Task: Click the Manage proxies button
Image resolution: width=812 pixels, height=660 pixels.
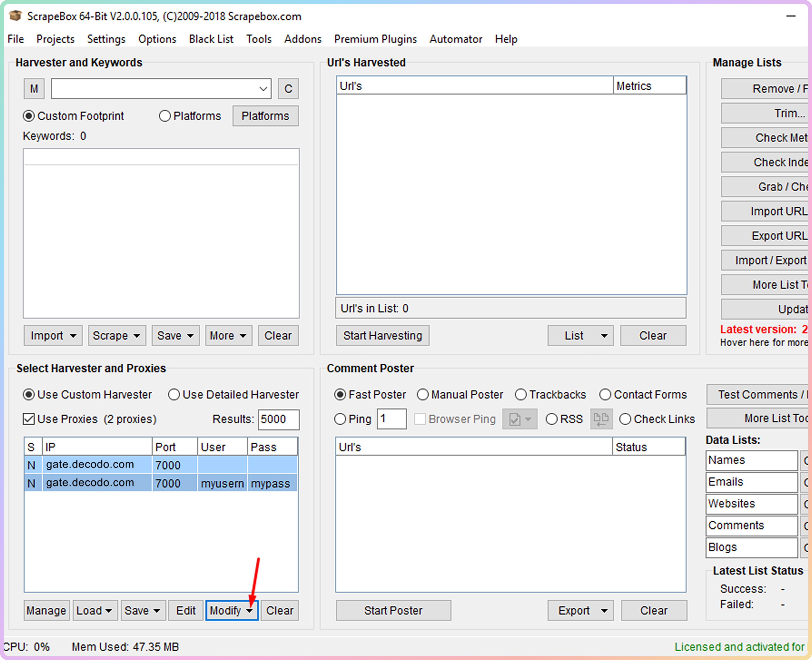Action: tap(46, 611)
